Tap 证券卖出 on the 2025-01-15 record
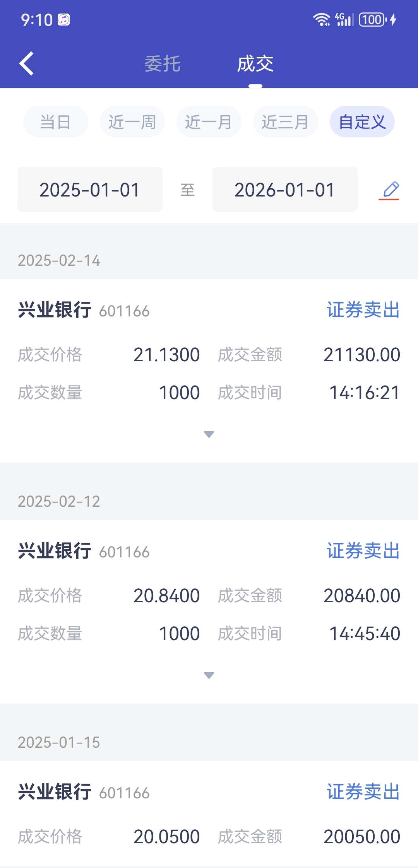This screenshot has width=418, height=868. pos(363,792)
